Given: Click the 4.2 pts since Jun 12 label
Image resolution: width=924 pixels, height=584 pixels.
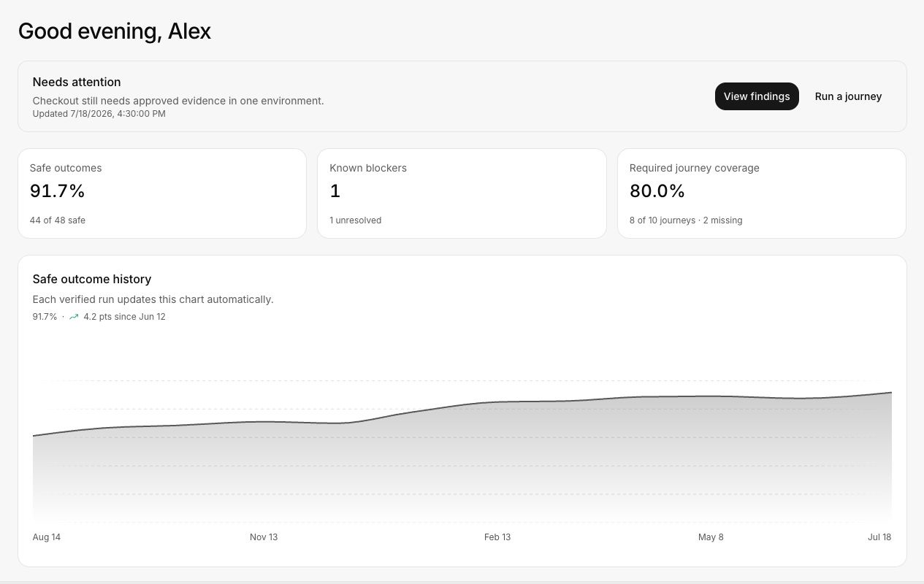Looking at the screenshot, I should point(124,317).
